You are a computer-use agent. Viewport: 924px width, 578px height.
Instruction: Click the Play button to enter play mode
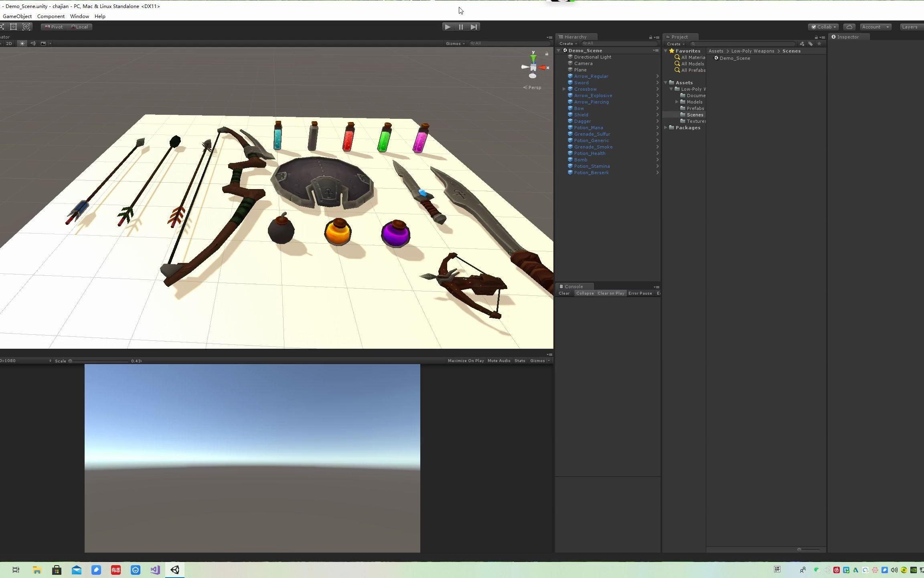[x=447, y=26]
